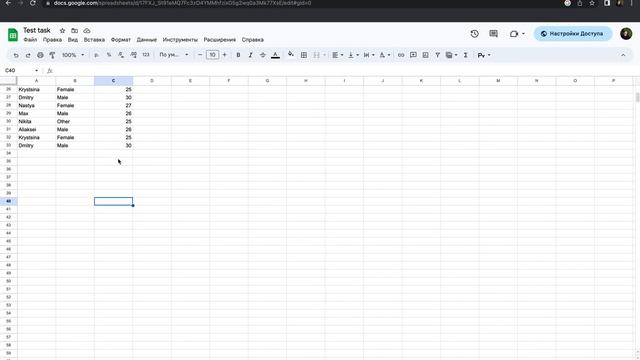Click the Meet video call icon
This screenshot has height=360, width=640.
point(514,34)
